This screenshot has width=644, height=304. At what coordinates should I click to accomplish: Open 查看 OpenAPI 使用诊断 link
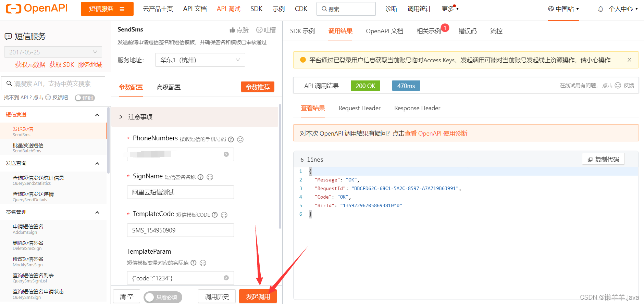coord(436,134)
